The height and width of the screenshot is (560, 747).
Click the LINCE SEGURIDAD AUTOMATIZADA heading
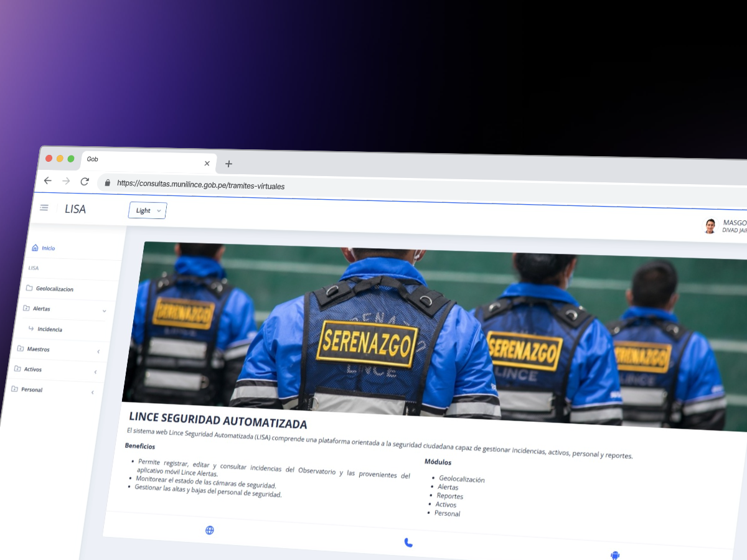pyautogui.click(x=218, y=421)
